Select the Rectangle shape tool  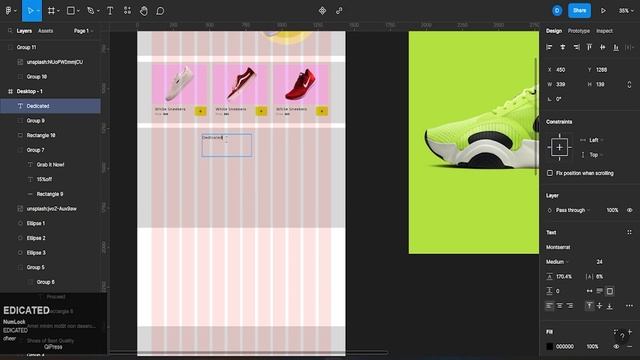pyautogui.click(x=71, y=11)
